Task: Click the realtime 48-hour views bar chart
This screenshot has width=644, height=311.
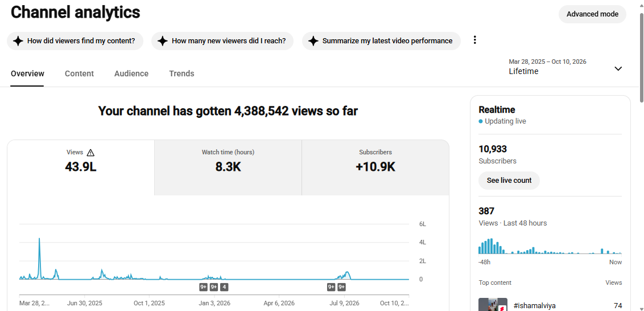Action: click(550, 246)
